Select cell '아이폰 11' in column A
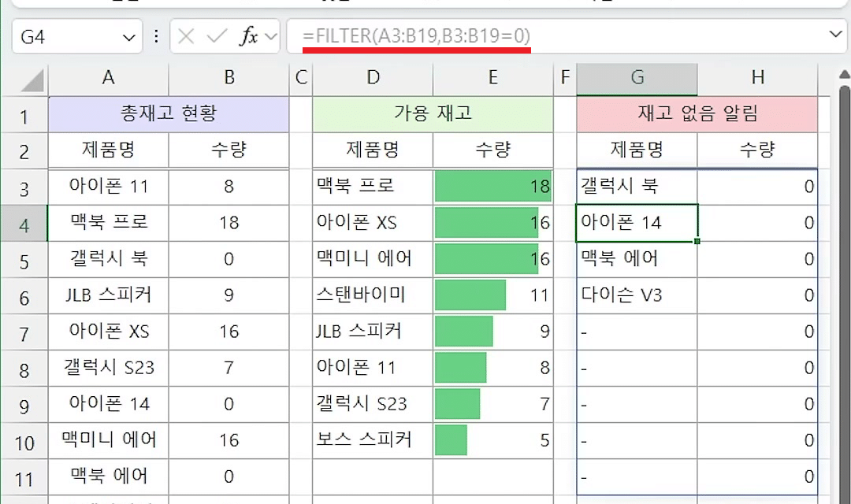 (109, 187)
